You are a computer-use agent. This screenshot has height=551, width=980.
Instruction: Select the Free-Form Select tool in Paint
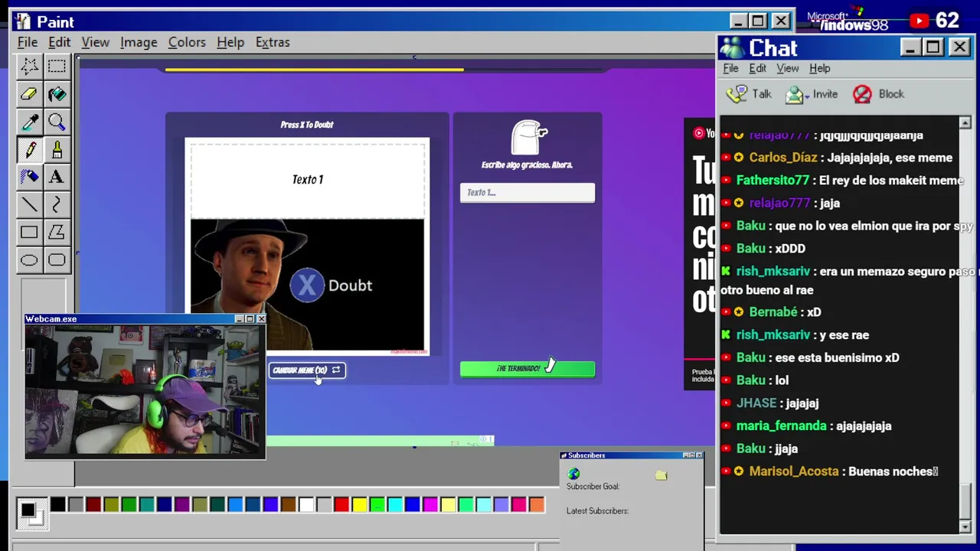coord(29,67)
